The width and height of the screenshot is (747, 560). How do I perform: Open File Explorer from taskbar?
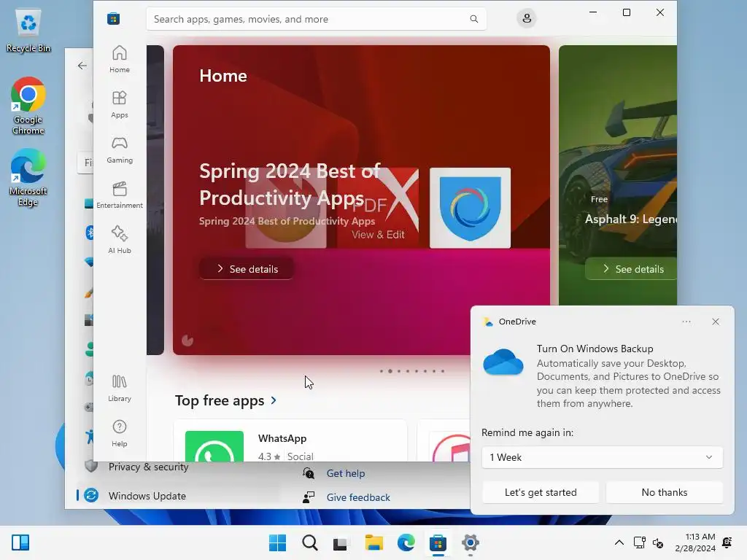[x=374, y=542]
